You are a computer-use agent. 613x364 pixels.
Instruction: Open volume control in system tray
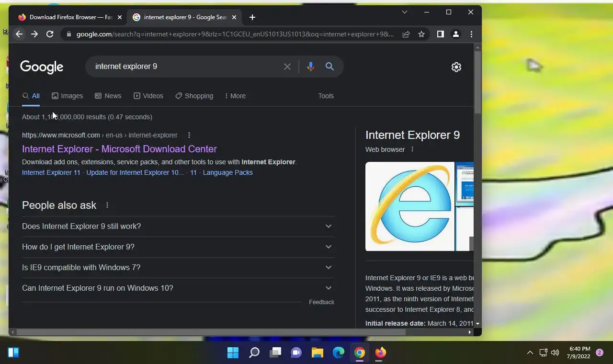[x=555, y=353]
